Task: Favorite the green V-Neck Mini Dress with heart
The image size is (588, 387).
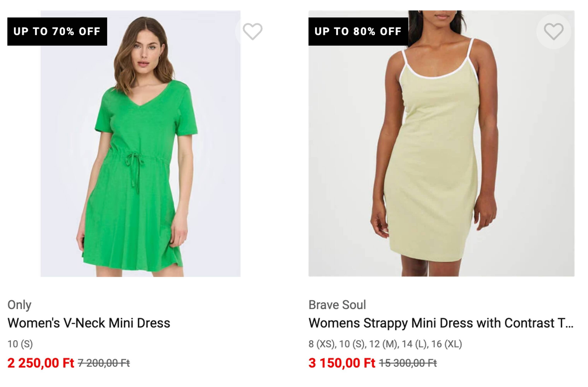Action: tap(252, 31)
